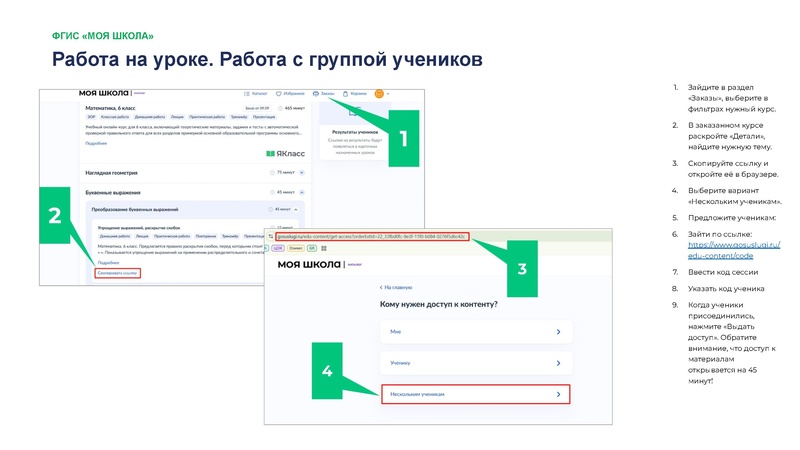Click МОЯ ШКОЛА logo on the access page
The height and width of the screenshot is (450, 800).
[x=309, y=264]
